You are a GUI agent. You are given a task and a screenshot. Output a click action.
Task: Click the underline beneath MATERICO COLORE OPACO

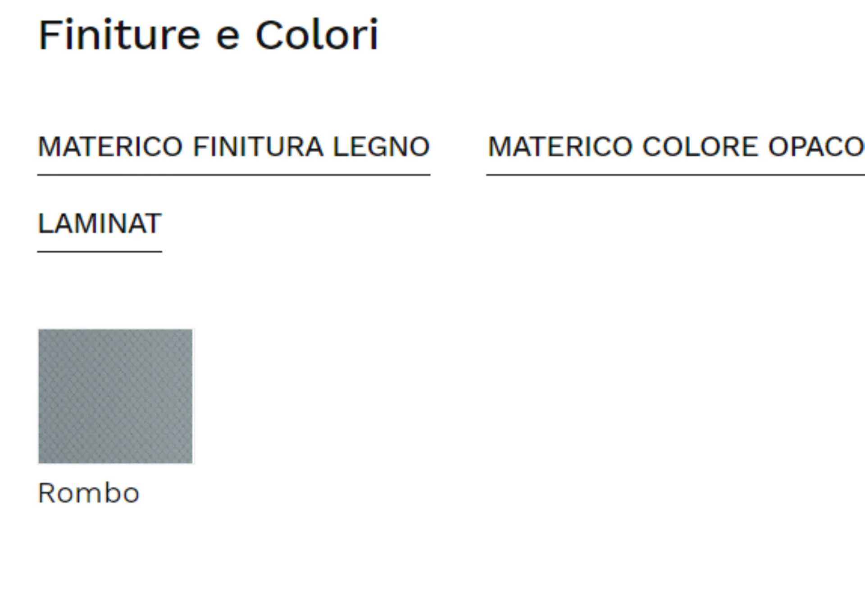click(676, 175)
